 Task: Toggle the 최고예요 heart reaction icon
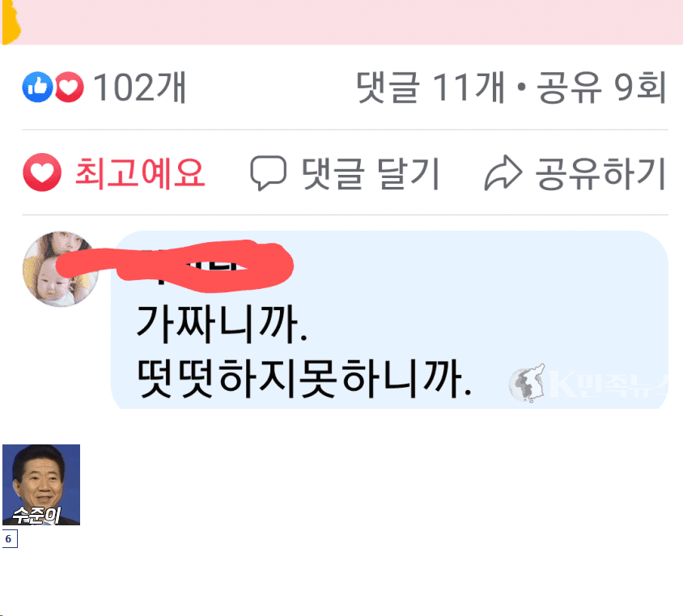[x=42, y=172]
